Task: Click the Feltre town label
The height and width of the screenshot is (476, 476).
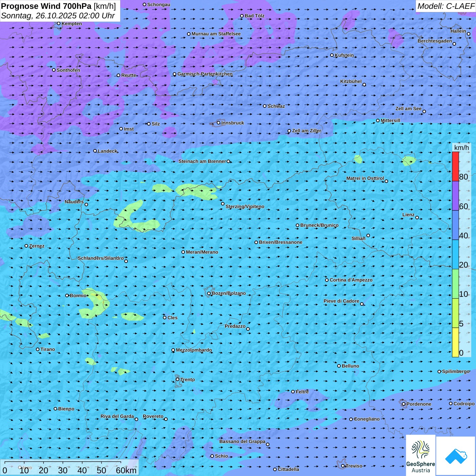Action: pyautogui.click(x=302, y=392)
